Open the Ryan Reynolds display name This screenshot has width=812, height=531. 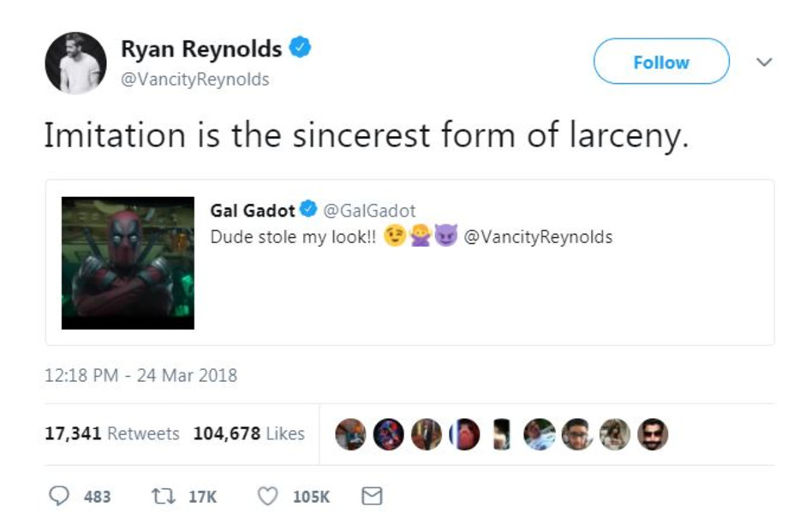point(201,50)
